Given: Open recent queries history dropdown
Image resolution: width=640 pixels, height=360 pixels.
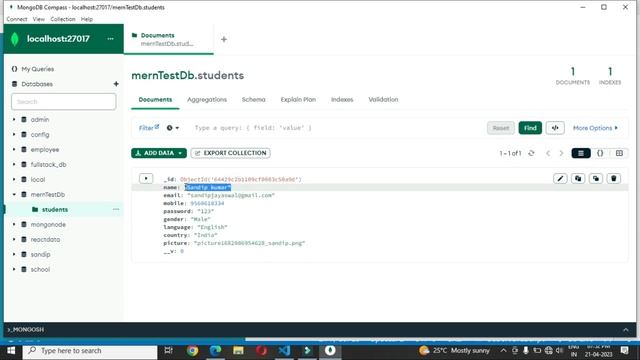Looking at the screenshot, I should pos(173,128).
